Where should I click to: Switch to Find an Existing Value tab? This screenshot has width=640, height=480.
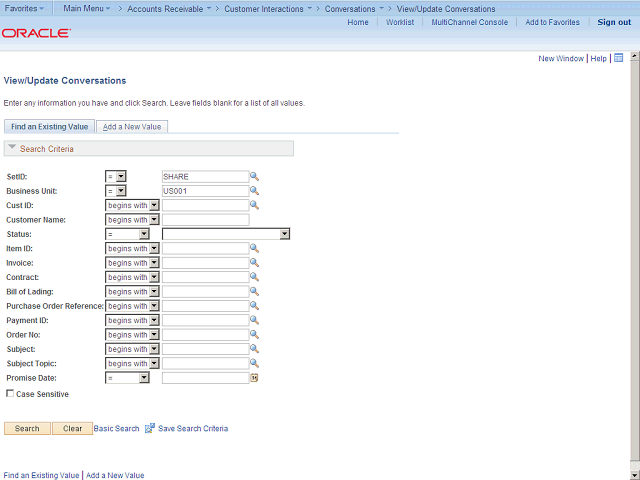pos(49,127)
